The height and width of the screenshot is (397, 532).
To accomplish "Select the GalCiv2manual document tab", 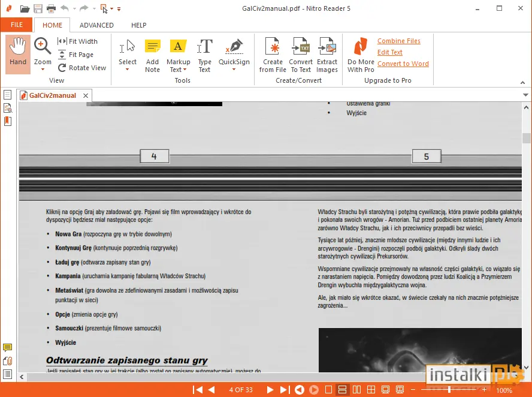I will point(52,95).
